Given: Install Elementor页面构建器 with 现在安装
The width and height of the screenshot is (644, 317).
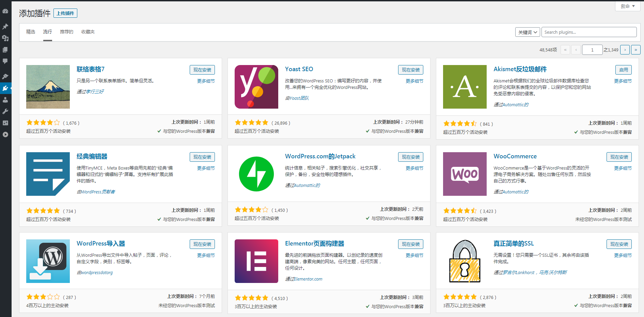Looking at the screenshot, I should (x=411, y=244).
